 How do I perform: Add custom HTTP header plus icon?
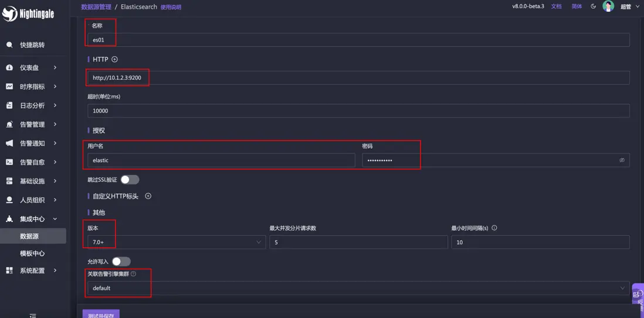pos(148,196)
